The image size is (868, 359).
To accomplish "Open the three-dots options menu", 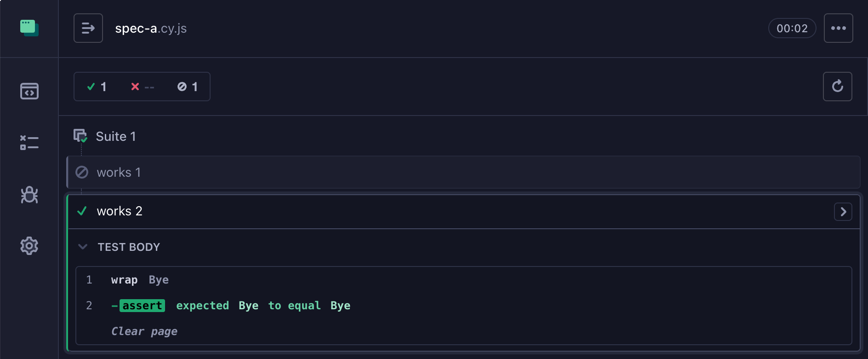I will [838, 28].
